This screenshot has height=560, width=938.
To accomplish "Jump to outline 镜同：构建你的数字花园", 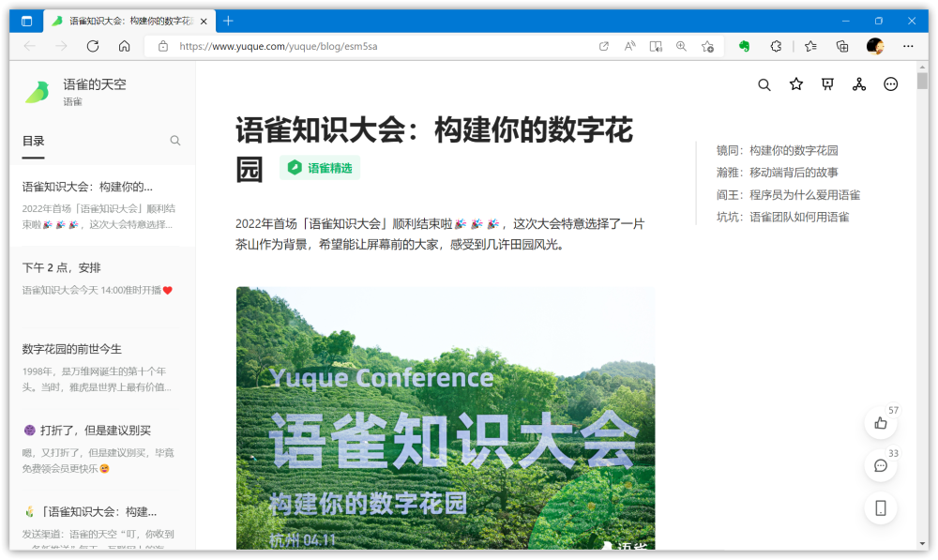I will [777, 150].
